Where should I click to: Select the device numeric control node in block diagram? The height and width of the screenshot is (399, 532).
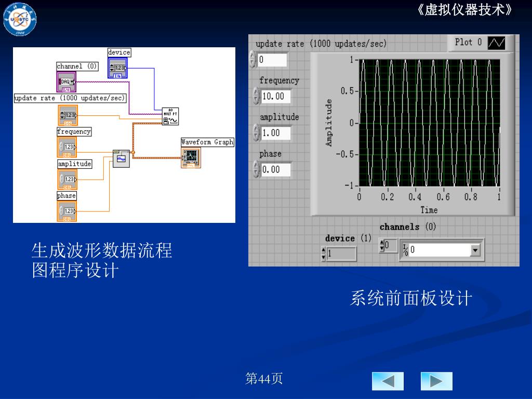[x=117, y=68]
